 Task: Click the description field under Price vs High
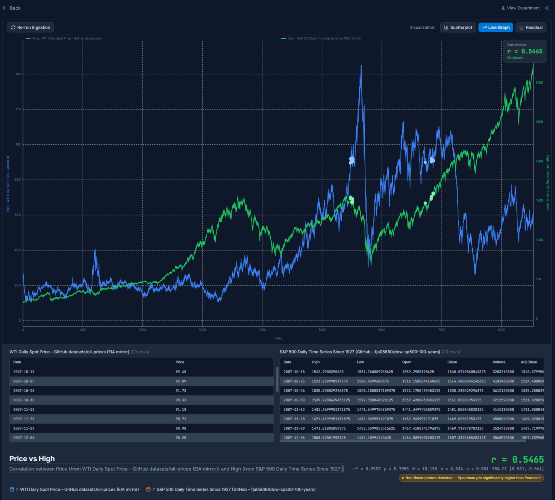coord(176,469)
